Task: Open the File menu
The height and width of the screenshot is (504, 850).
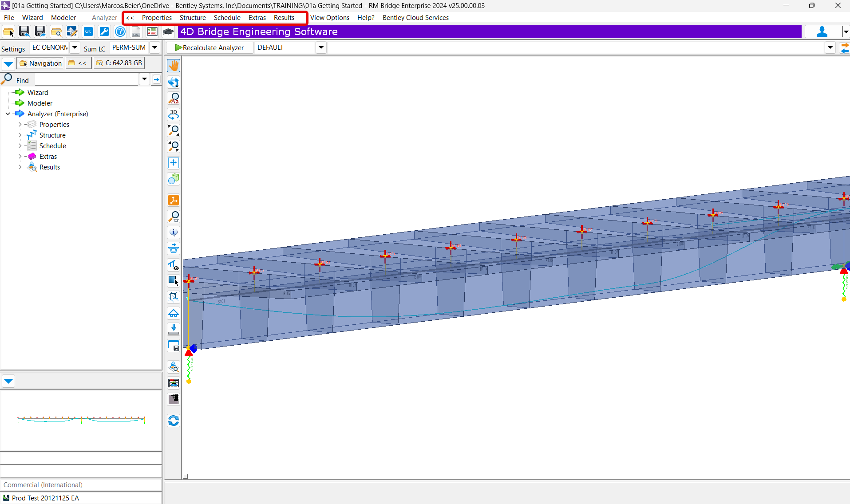Action: [x=9, y=18]
